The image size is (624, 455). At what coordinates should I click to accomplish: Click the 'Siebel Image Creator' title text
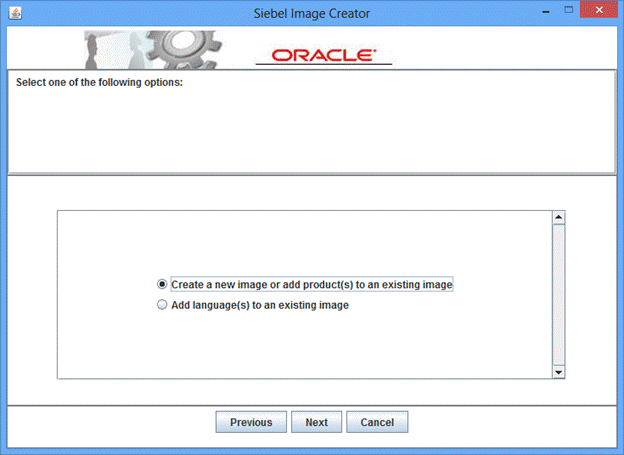pos(312,14)
